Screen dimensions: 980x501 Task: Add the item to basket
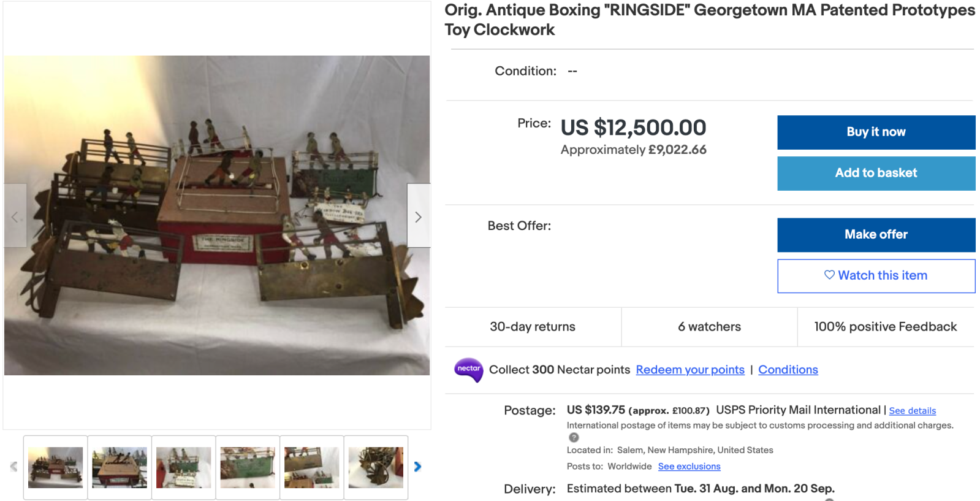coord(876,174)
